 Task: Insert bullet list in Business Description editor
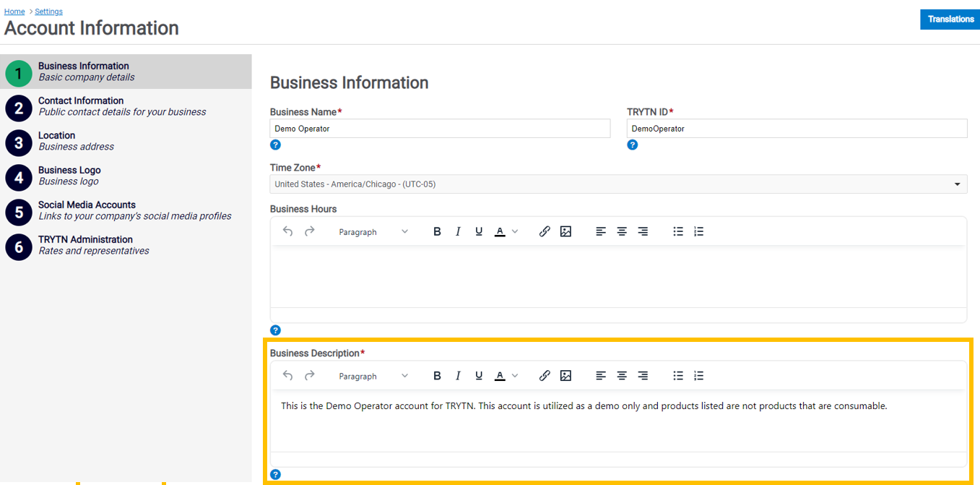point(678,375)
